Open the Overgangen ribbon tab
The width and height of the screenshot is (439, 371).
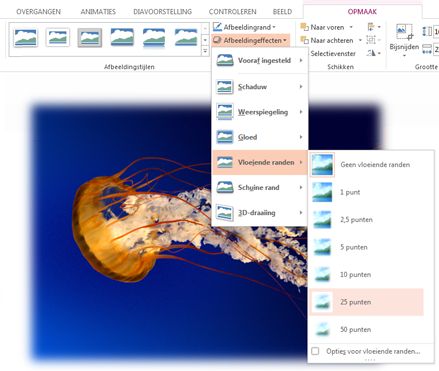(x=38, y=12)
